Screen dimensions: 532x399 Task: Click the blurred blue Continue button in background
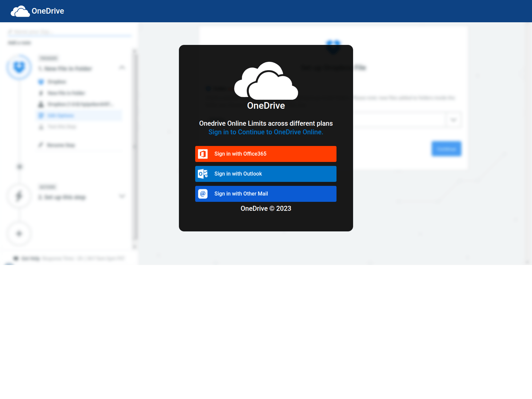tap(446, 149)
